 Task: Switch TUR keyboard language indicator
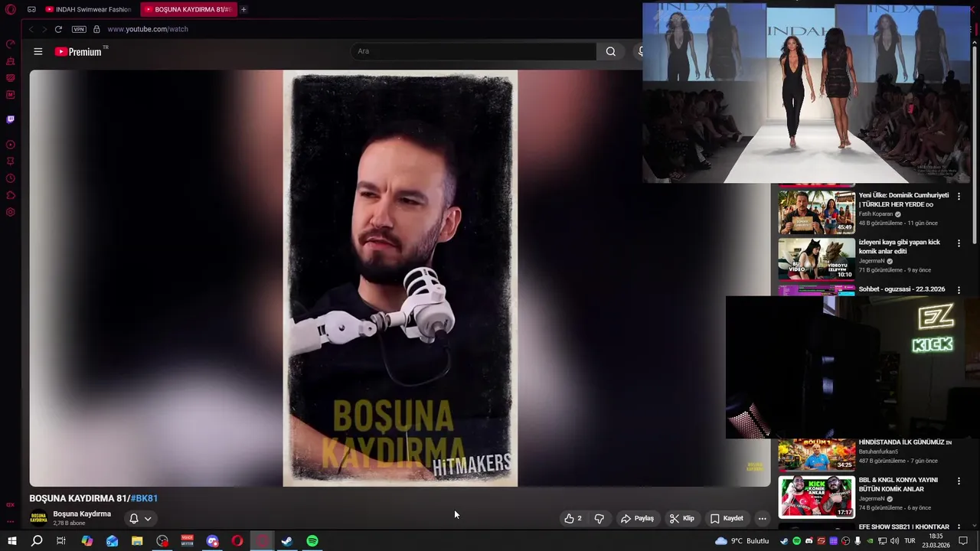(x=910, y=541)
